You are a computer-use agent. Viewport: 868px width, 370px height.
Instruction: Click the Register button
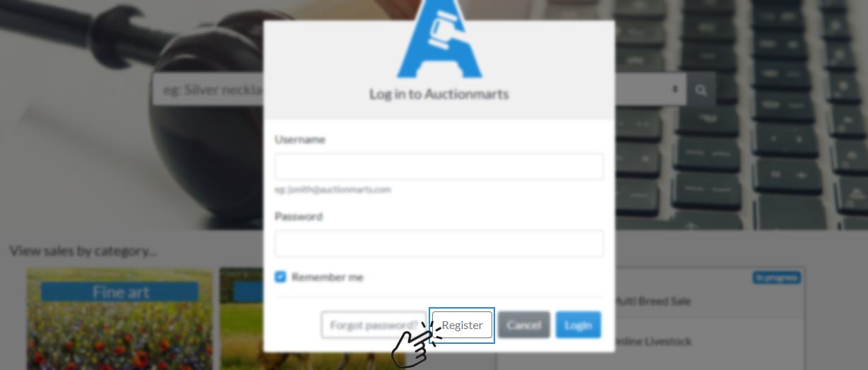tap(462, 326)
